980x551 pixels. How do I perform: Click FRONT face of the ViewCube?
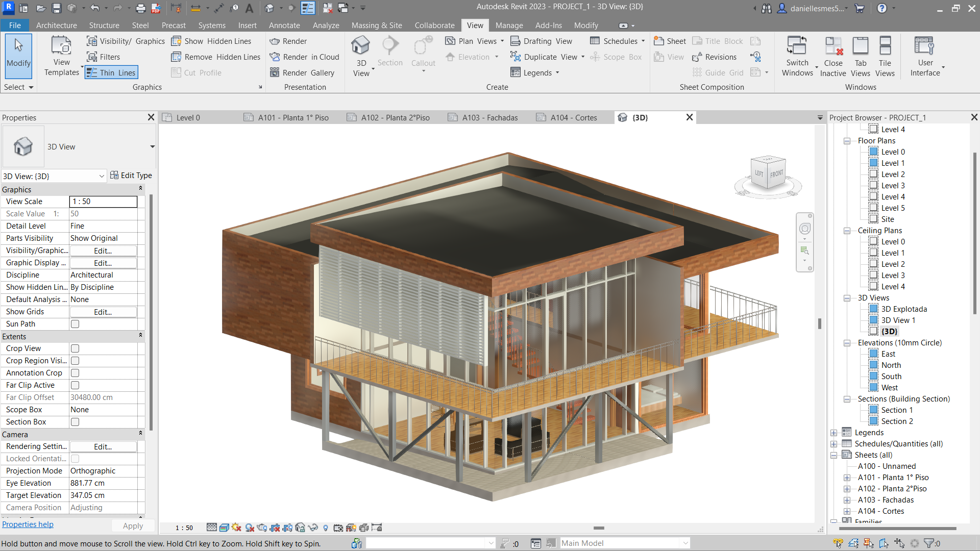(x=777, y=174)
